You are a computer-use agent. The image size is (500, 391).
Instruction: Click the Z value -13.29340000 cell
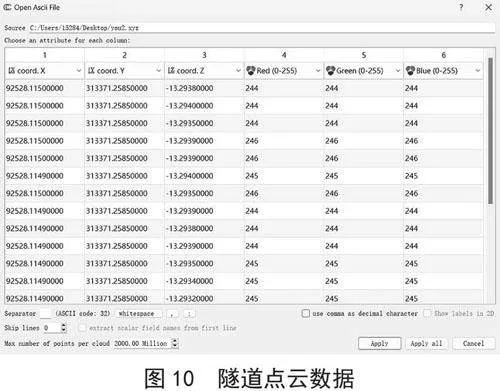204,281
